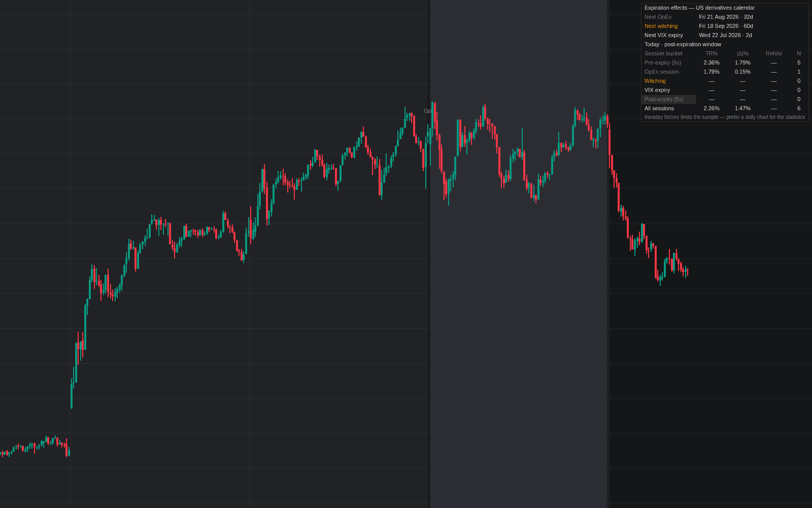Screen dimensions: 812x508
Task: Select the highlighted 'Post-expiry (5s)' row
Action: tap(668, 99)
